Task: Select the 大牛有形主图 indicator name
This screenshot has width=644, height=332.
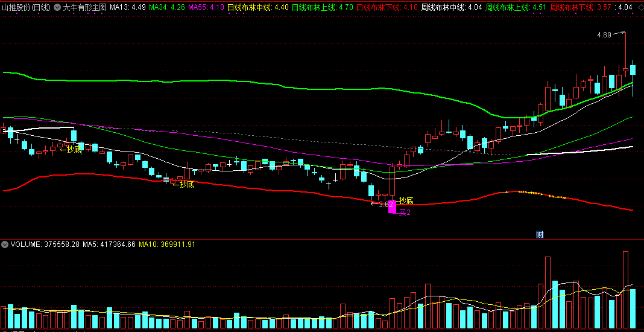Action: pyautogui.click(x=84, y=7)
